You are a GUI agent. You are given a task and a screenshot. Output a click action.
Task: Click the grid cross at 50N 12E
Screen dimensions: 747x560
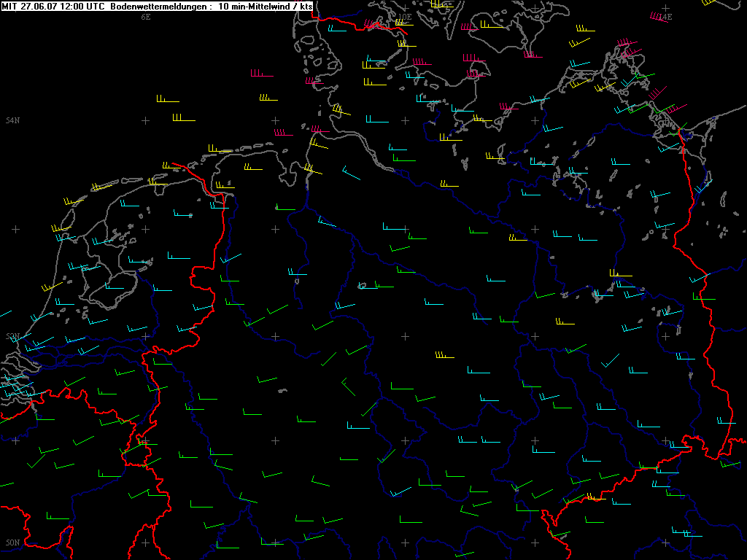pos(535,543)
